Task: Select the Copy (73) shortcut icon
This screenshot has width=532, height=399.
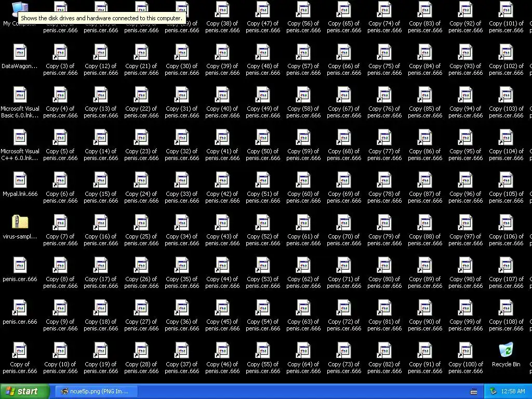Action: pyautogui.click(x=344, y=351)
